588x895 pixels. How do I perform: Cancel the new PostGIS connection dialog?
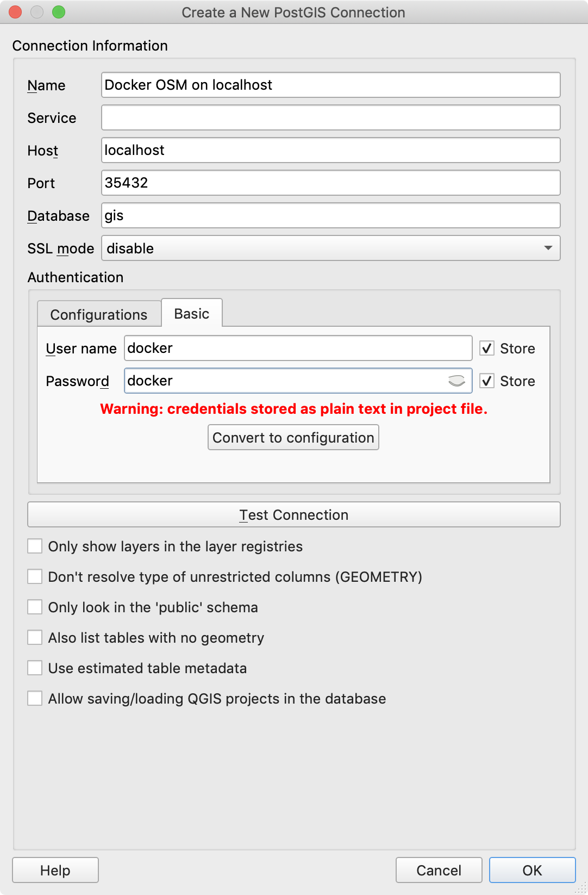pyautogui.click(x=439, y=871)
